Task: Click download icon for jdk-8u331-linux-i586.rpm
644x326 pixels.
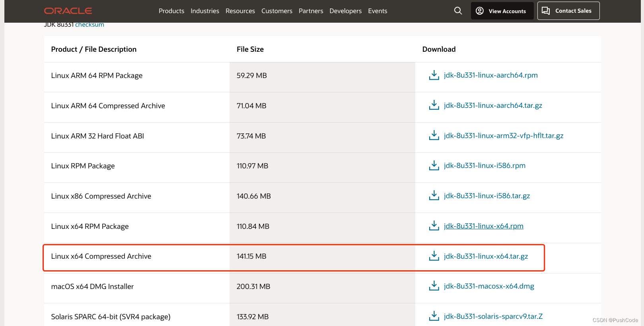Action: (434, 165)
